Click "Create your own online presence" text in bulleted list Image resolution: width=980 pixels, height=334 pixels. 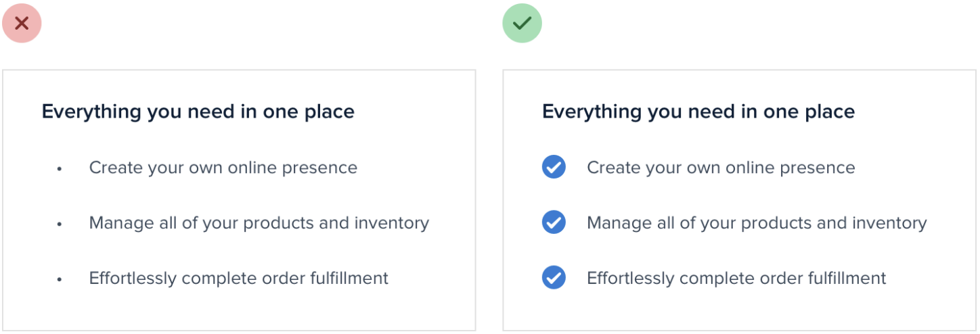click(223, 168)
